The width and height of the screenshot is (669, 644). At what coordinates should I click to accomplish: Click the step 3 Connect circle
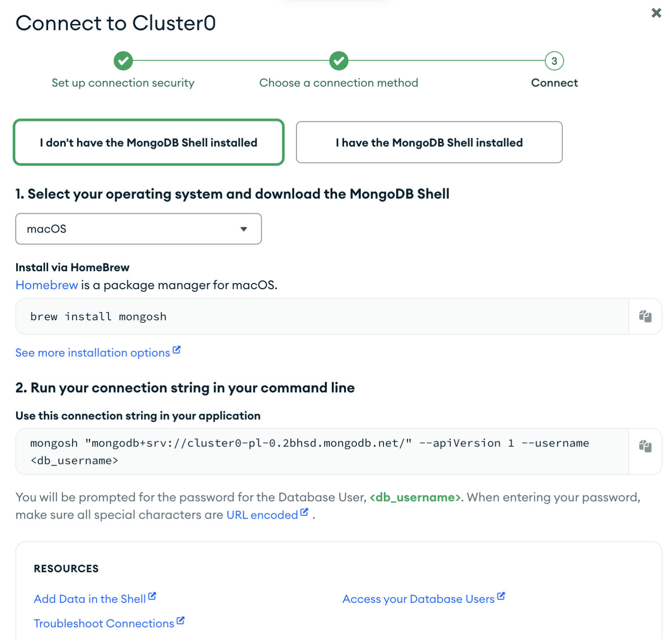point(554,61)
